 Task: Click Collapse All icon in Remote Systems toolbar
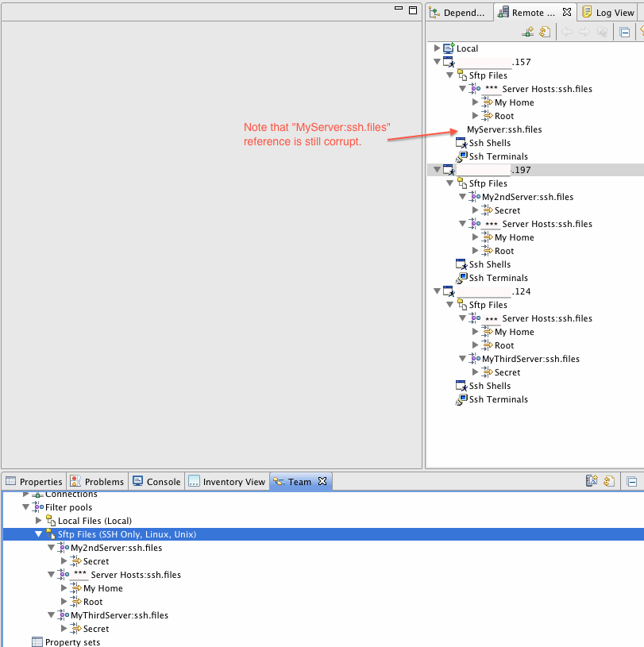point(625,33)
